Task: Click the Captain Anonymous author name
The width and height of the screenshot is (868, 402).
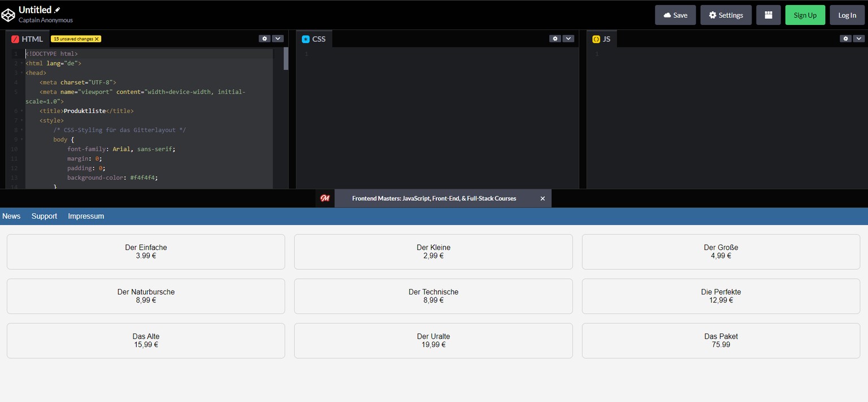Action: point(46,20)
